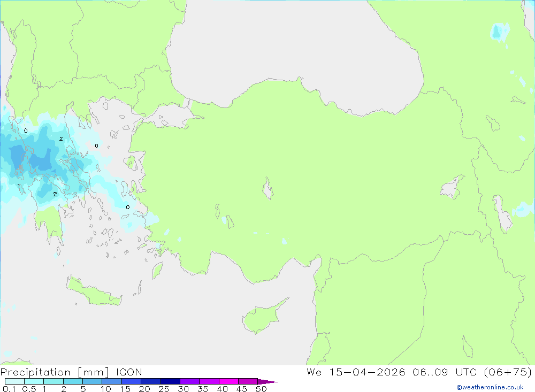Viewport: 535px width, 392px height.
Task: Click the '(06+75)' forecast offset text
Action: point(508,372)
